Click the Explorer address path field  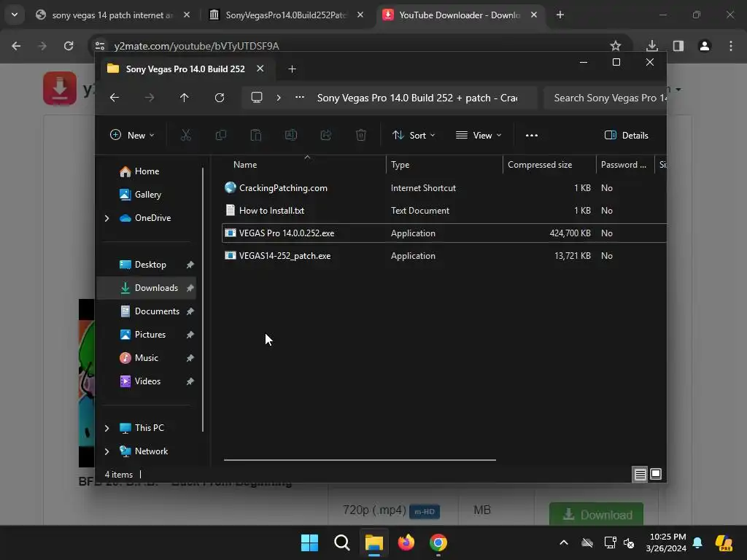click(390, 98)
